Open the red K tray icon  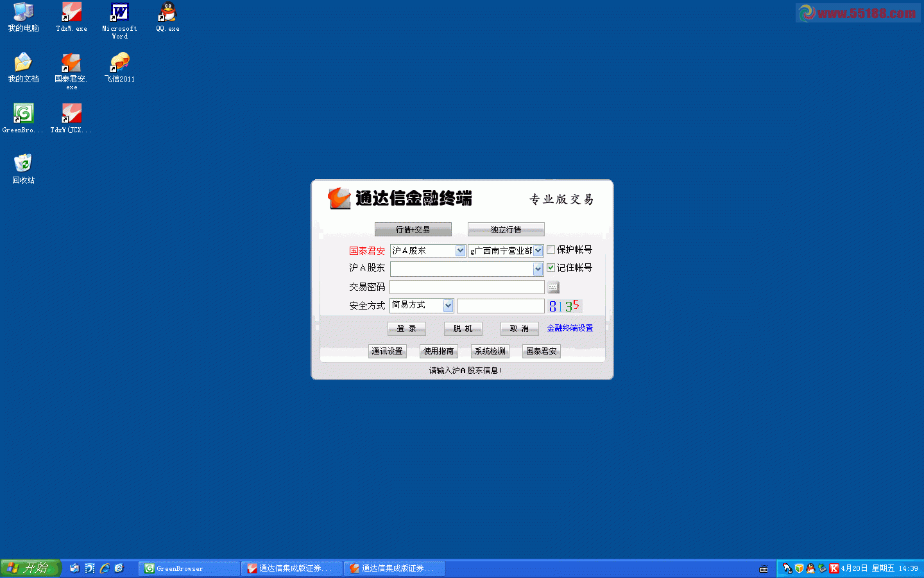tap(834, 568)
